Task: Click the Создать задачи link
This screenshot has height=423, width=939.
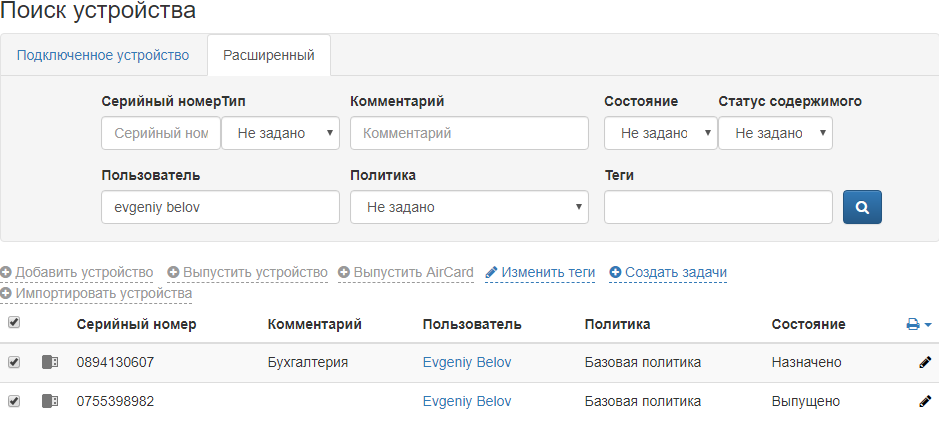Action: pos(675,272)
